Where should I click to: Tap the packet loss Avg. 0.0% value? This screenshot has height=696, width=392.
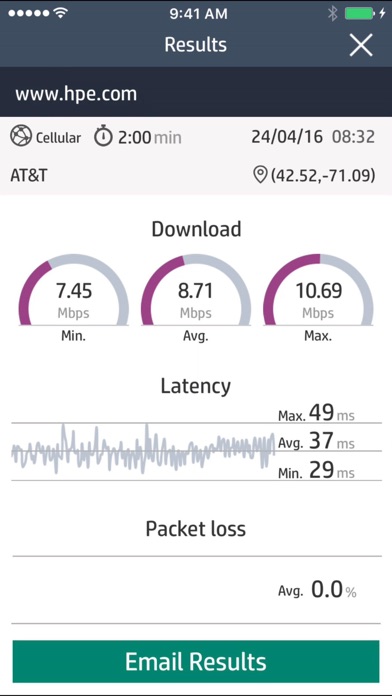coord(317,590)
